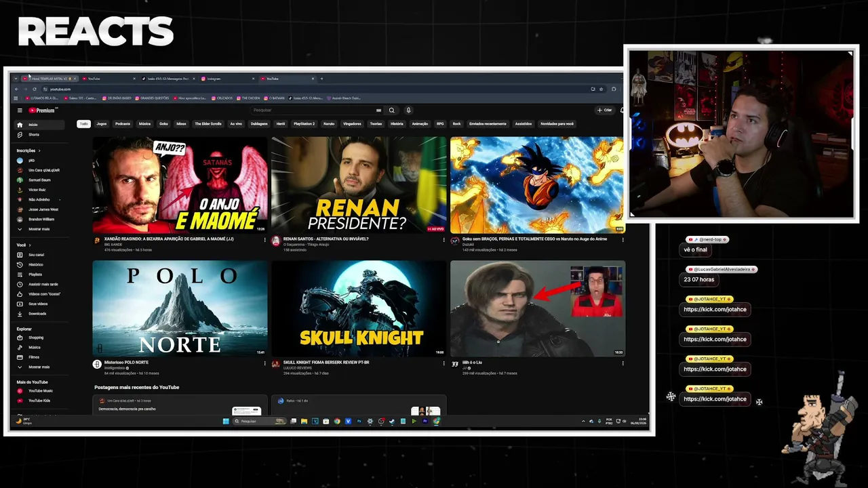Open the Um Cara qUaLqUeR subscription channel
Viewport: 868px width, 488px height.
click(41, 170)
